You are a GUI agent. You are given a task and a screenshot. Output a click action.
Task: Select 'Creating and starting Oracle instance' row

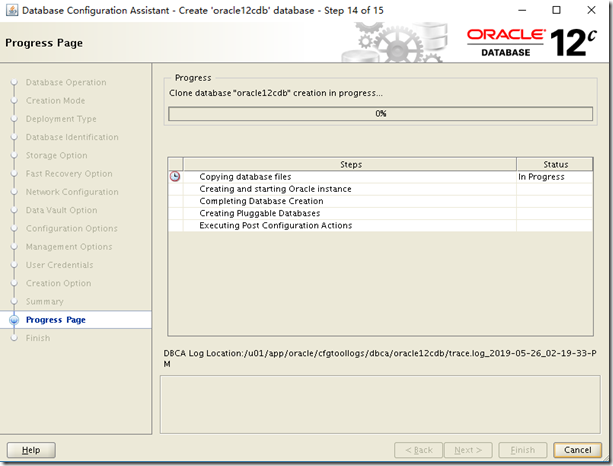coord(380,189)
